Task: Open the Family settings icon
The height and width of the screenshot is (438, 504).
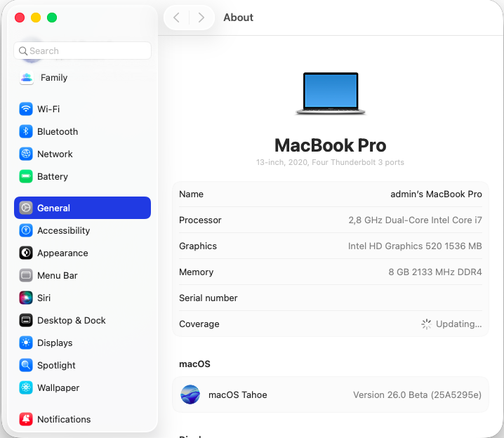Action: [27, 77]
